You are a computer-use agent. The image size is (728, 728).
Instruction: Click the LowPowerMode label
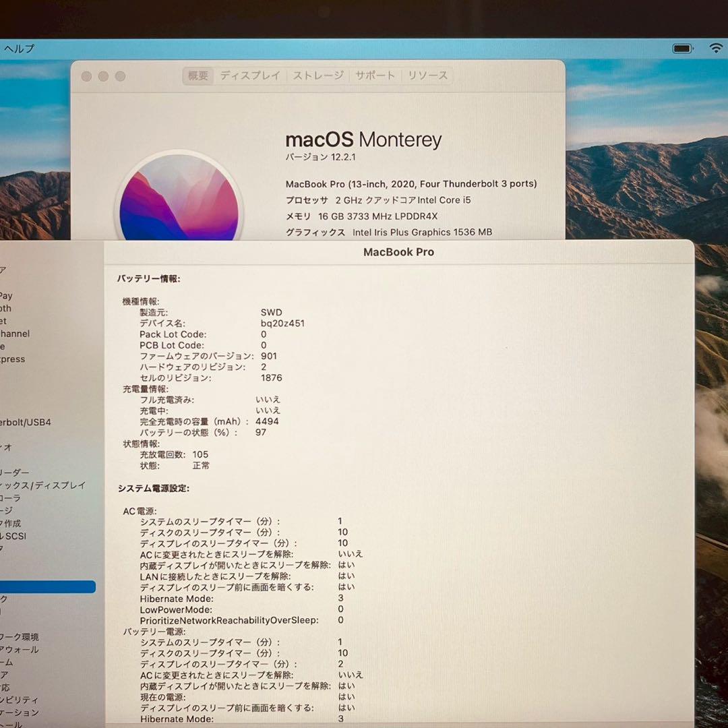click(x=176, y=609)
